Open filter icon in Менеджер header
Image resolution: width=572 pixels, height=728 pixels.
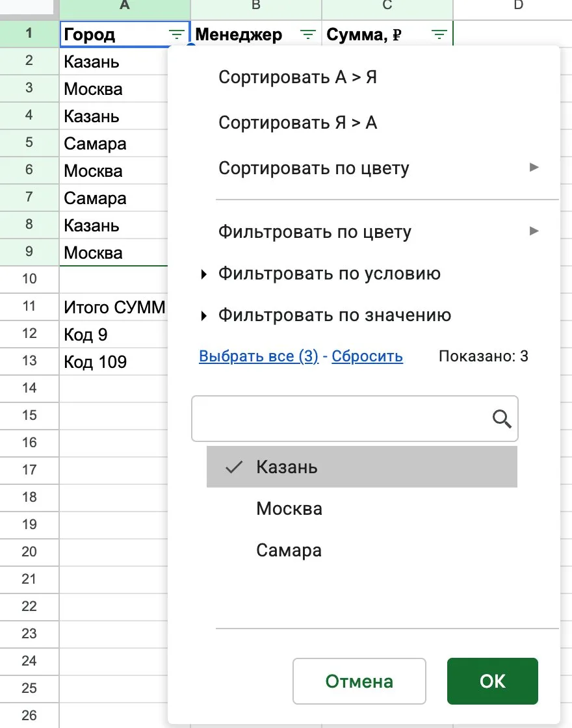[x=308, y=34]
